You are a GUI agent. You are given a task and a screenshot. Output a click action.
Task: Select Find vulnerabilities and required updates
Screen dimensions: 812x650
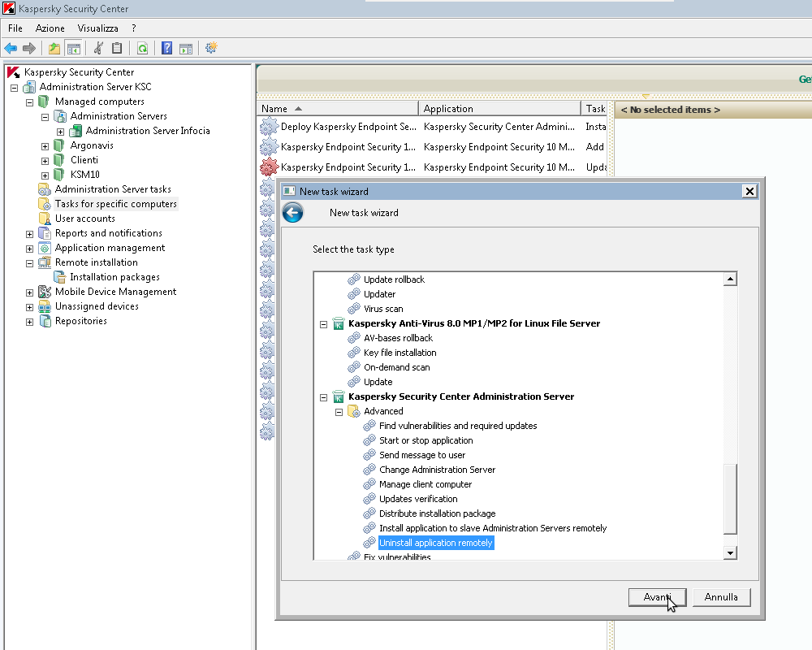pos(458,426)
